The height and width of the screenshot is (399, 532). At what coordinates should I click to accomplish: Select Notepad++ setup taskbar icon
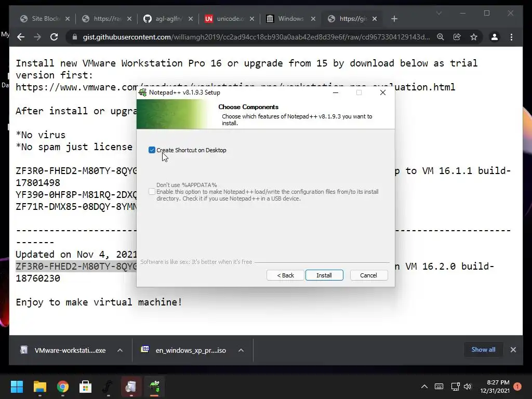coord(154,387)
